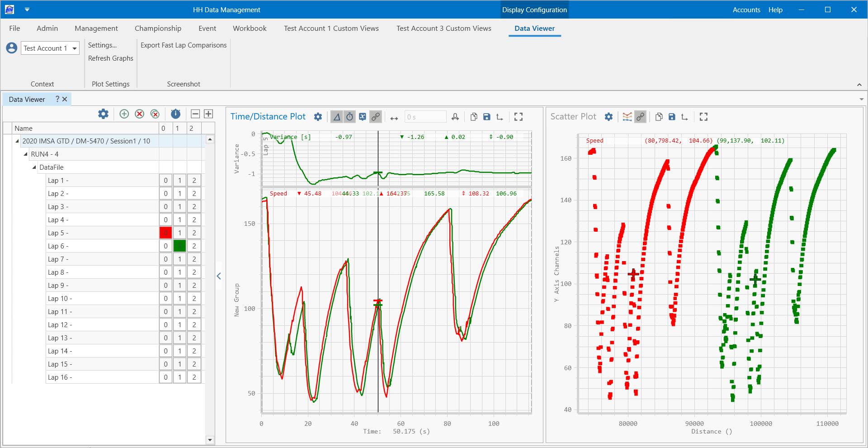Click the scatter plot line-series icon
This screenshot has height=448, width=868.
click(627, 117)
